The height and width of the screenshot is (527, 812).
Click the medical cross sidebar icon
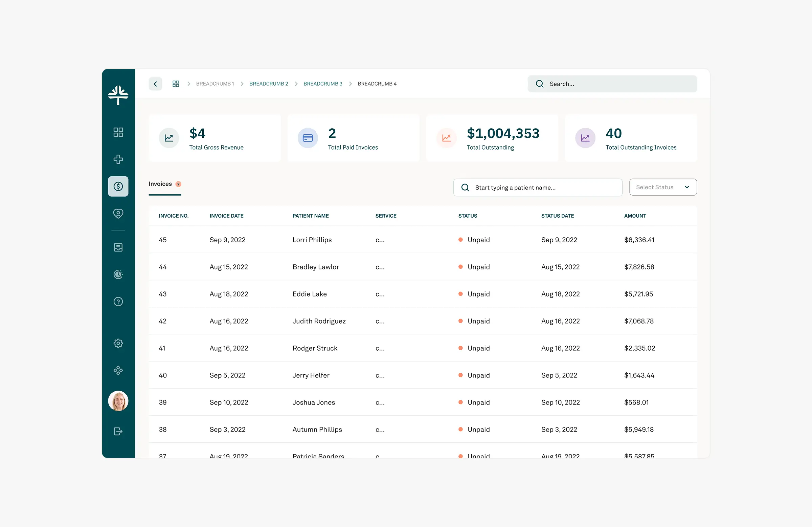(x=118, y=159)
